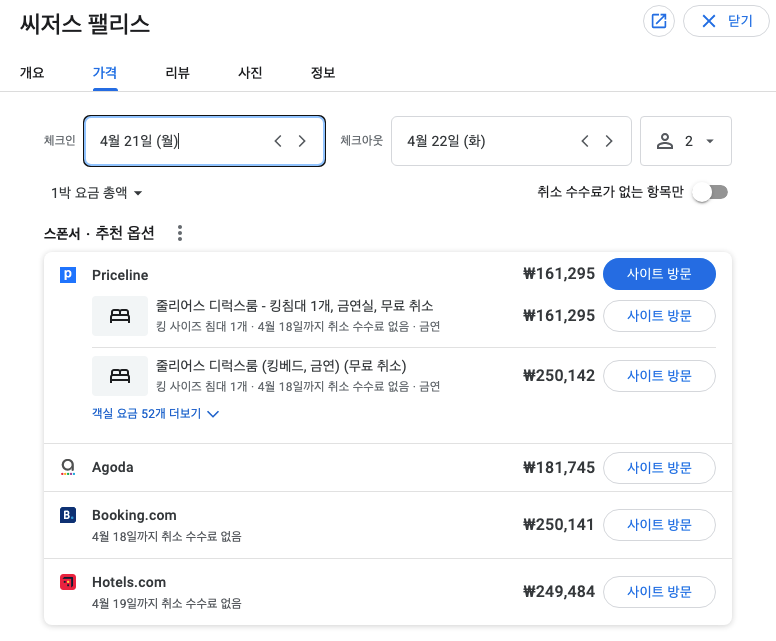The image size is (776, 641).
Task: Click bed icon of the ₩250,142 room
Action: pyautogui.click(x=120, y=376)
